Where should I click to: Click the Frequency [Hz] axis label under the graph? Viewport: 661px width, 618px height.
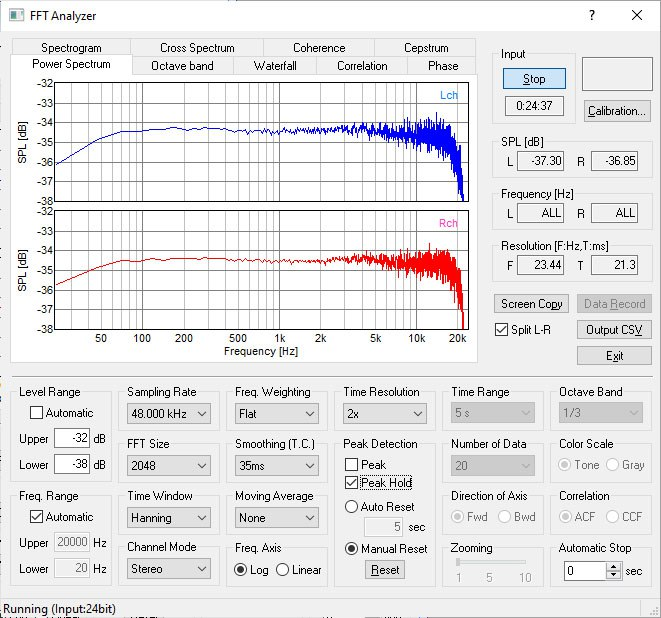(261, 351)
